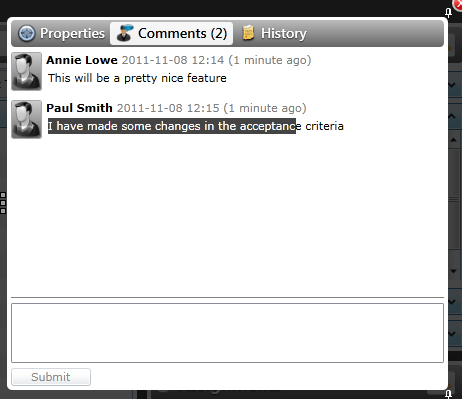Click the Annie Lowe author name

(82, 60)
